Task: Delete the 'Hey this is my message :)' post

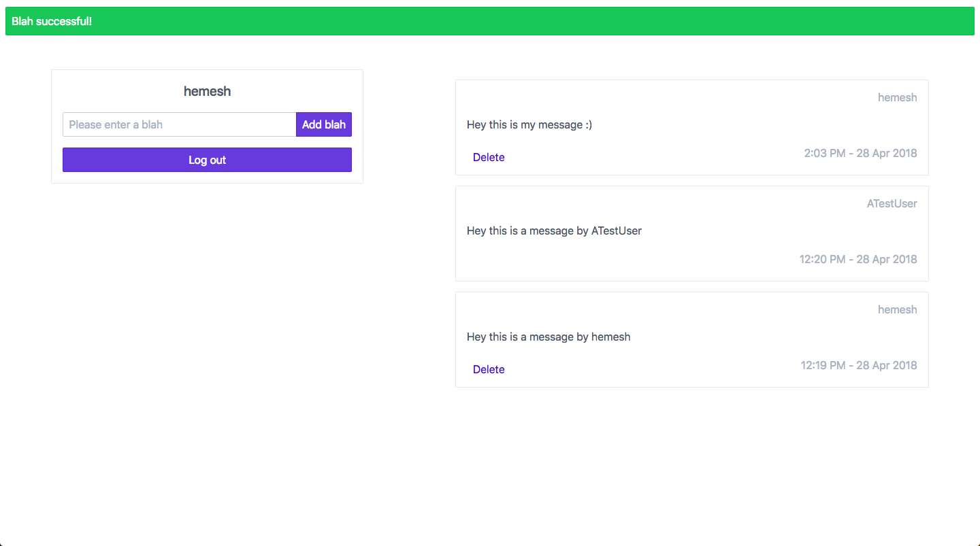Action: point(489,157)
